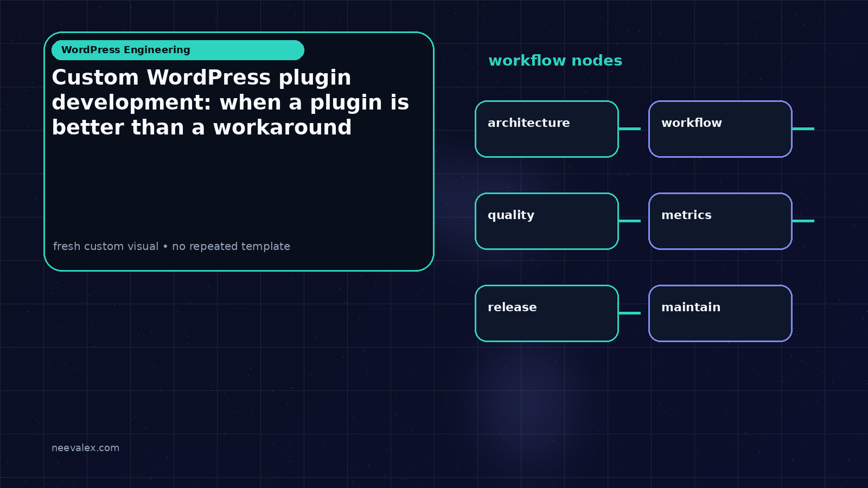
Task: Click the Custom WordPress plugin development title
Action: 231,102
